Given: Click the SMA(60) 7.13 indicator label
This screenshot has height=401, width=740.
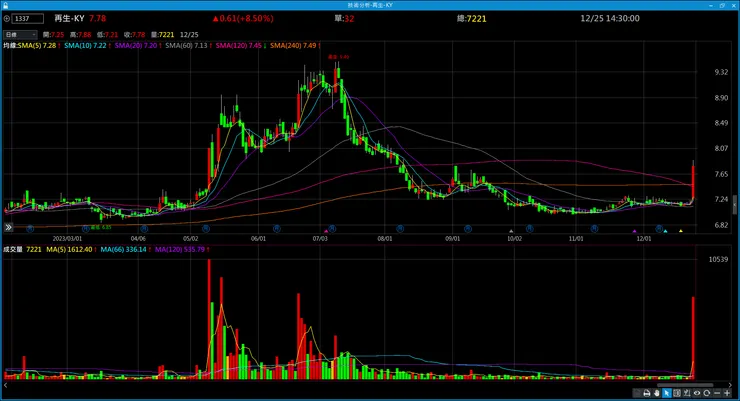Looking at the screenshot, I should (x=186, y=45).
